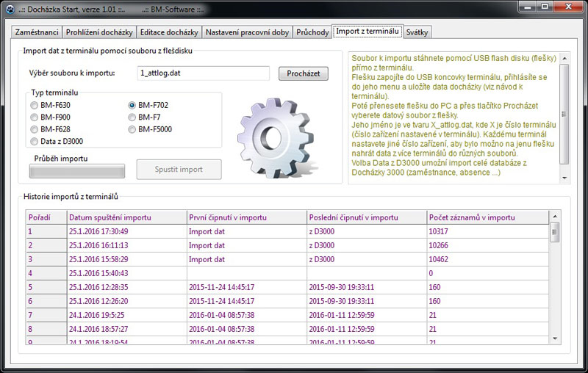Select the BM-F630 terminal type
This screenshot has width=588, height=373.
coord(35,105)
